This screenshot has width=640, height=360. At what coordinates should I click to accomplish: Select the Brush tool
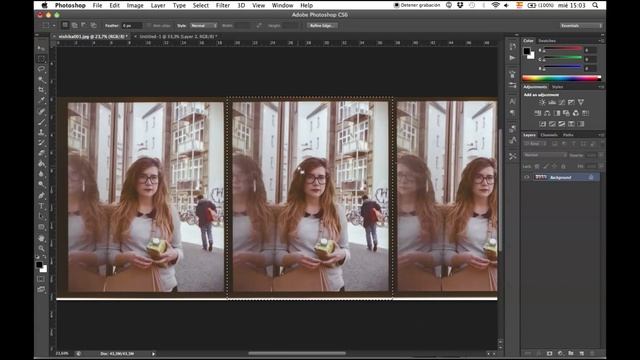point(41,122)
